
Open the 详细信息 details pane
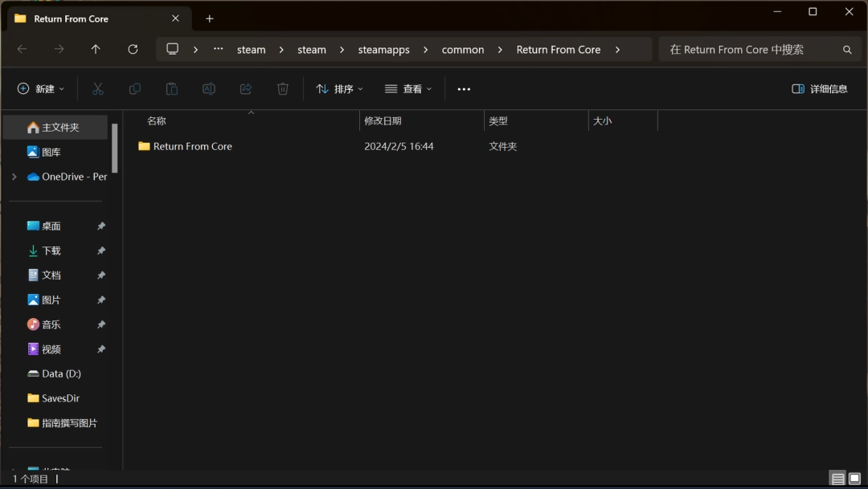[x=821, y=88]
